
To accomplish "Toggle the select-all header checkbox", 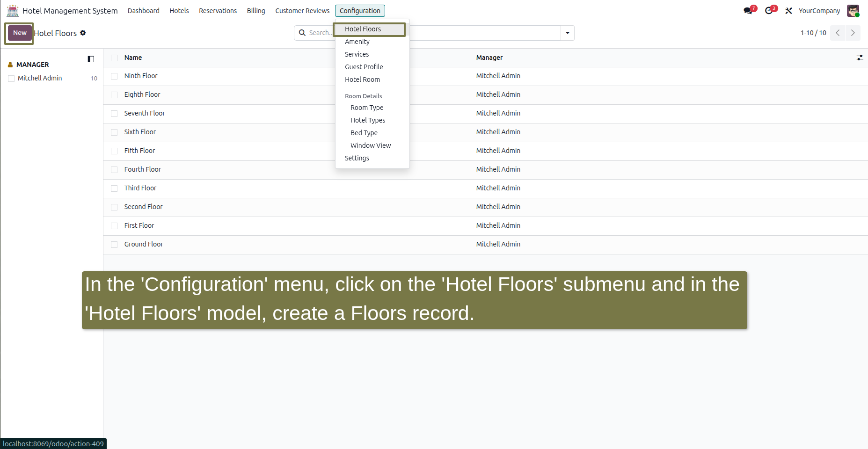I will 114,58.
